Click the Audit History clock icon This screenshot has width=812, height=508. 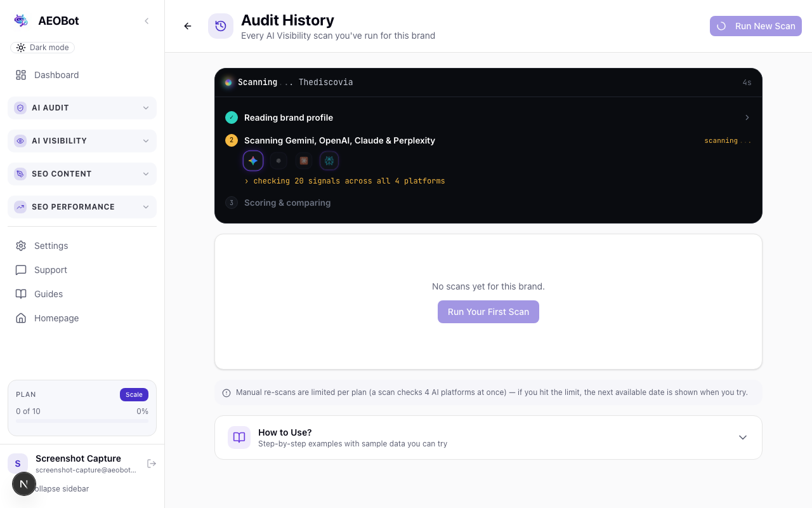point(221,26)
